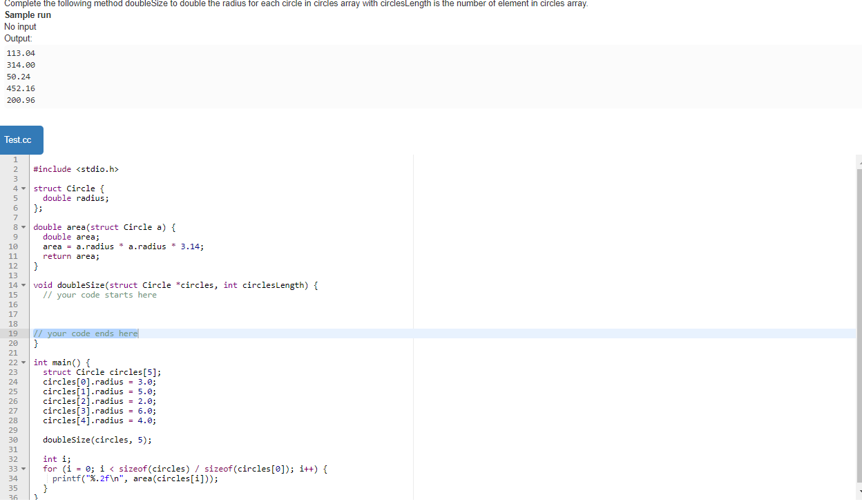The width and height of the screenshot is (862, 504).
Task: Click the 'return area;' line
Action: [x=71, y=256]
